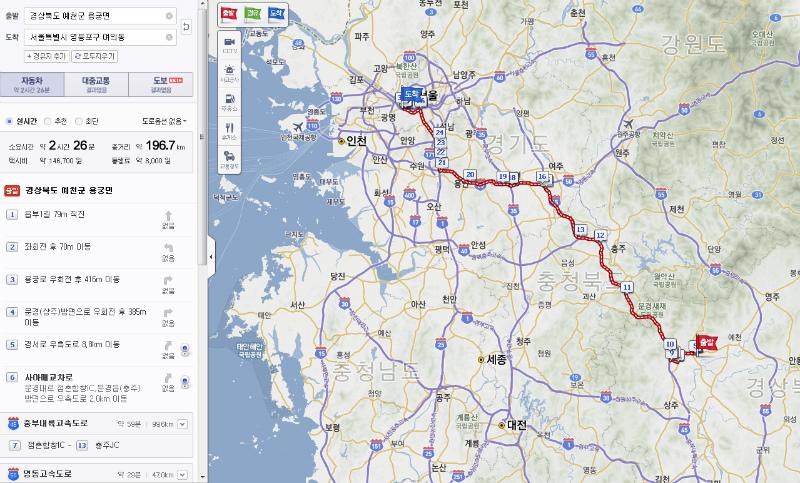Viewport: 800px width, 483px height.
Task: Select the 실시간 (real-time) route option
Action: pos(11,121)
